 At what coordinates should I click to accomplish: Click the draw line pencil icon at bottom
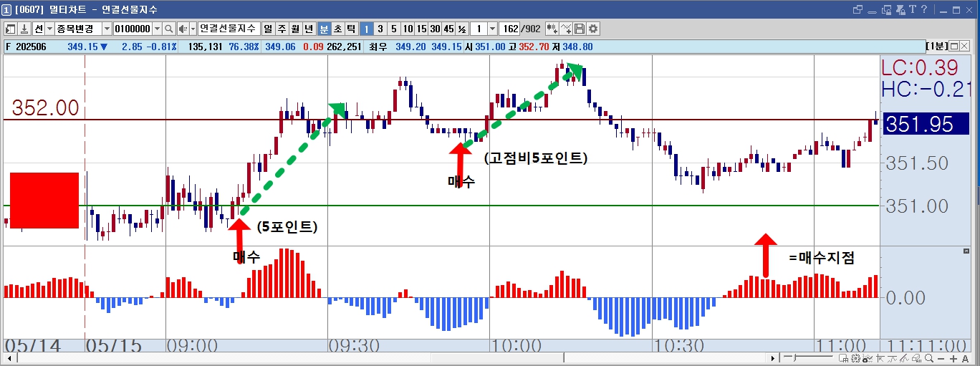coord(904,358)
